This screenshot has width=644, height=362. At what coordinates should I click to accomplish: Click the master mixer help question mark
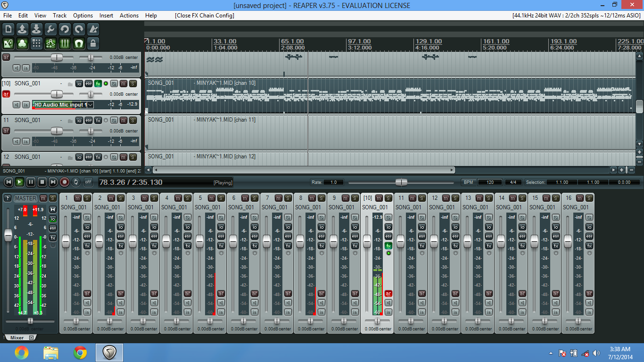(x=8, y=198)
